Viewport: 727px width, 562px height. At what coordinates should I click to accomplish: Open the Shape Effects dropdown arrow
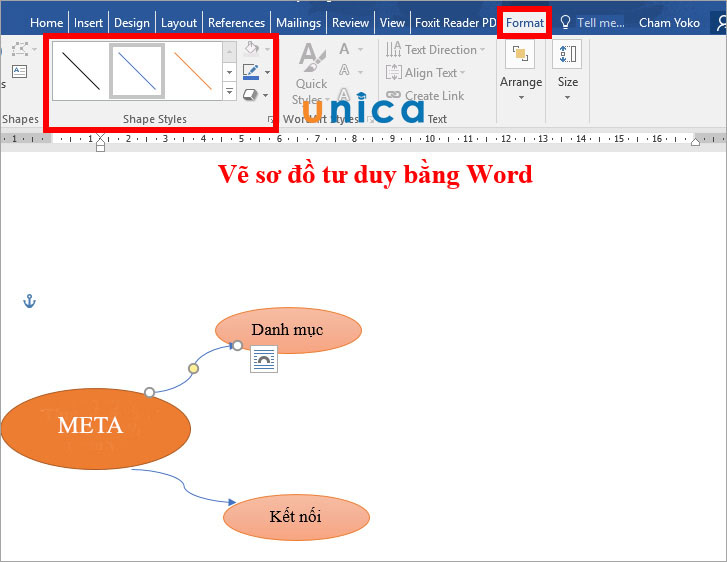pyautogui.click(x=265, y=96)
